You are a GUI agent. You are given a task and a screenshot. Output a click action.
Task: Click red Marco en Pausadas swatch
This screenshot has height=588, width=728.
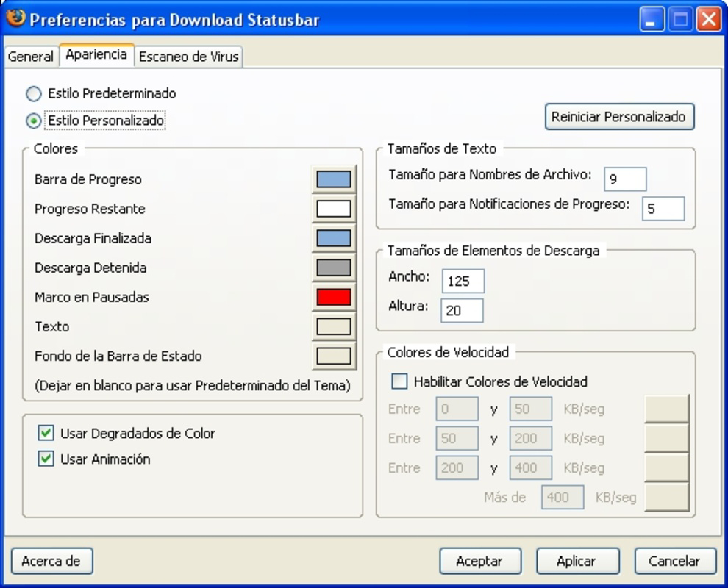tap(334, 297)
